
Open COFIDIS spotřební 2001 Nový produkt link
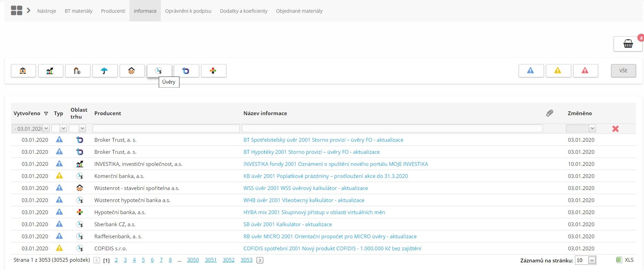click(332, 248)
